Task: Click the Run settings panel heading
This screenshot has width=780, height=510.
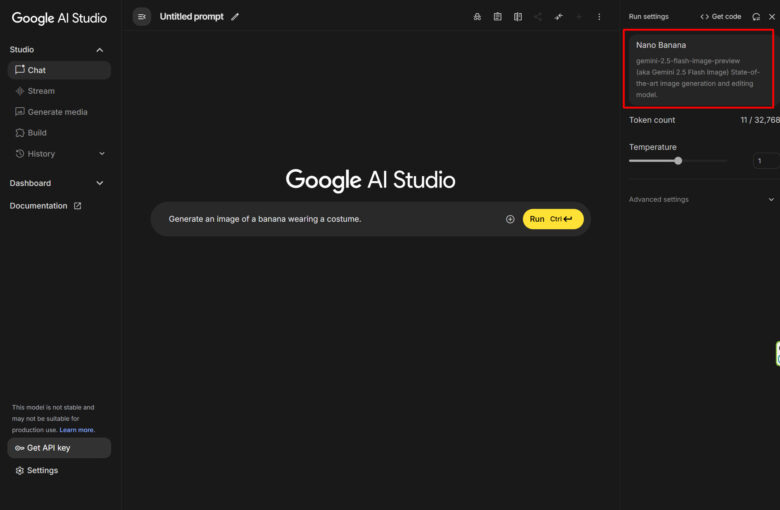Action: click(x=648, y=17)
